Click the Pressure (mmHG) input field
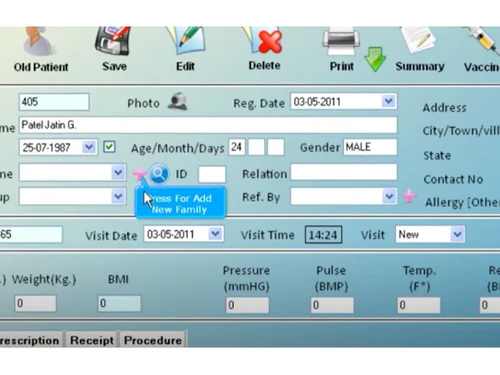The height and width of the screenshot is (375, 500). [247, 305]
